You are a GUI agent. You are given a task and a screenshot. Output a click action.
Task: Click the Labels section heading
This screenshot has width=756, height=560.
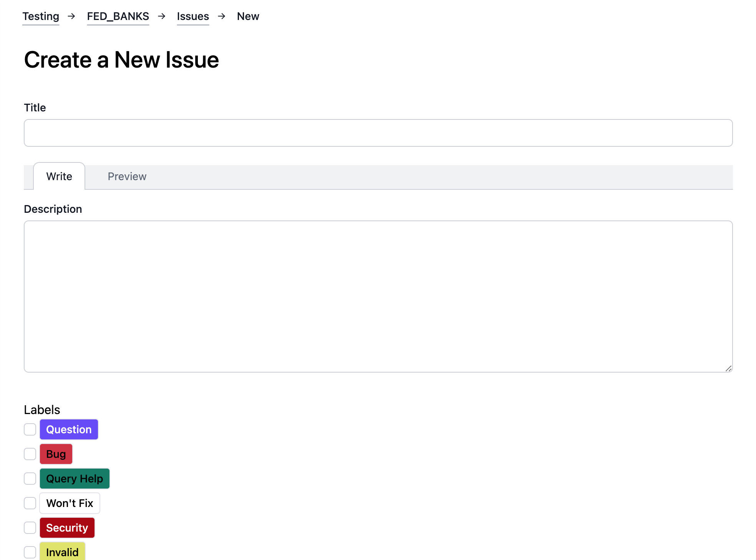42,410
